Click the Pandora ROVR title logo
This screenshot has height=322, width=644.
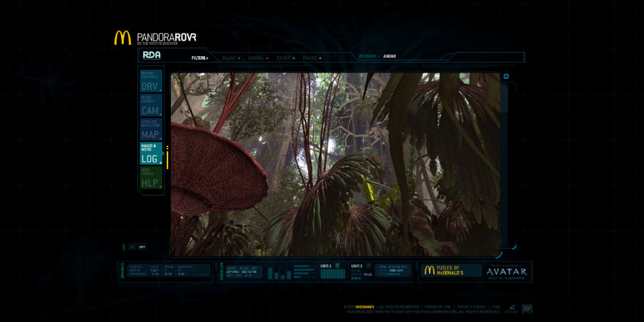pos(167,38)
